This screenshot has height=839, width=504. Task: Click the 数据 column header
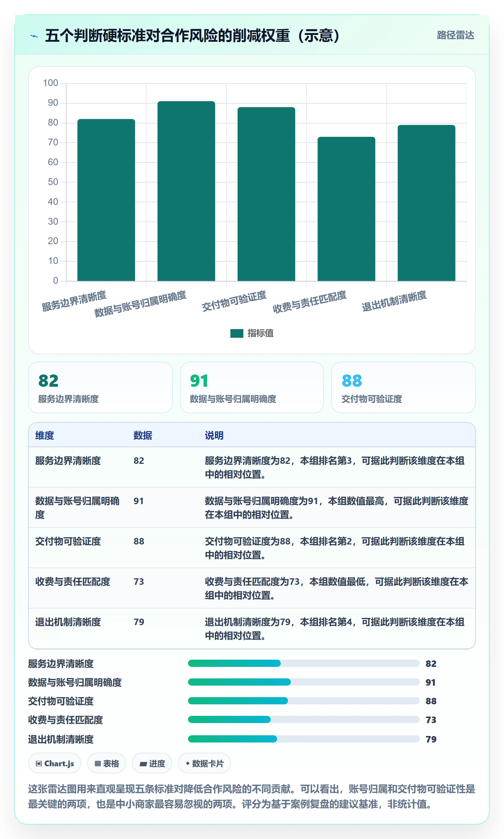click(x=143, y=435)
